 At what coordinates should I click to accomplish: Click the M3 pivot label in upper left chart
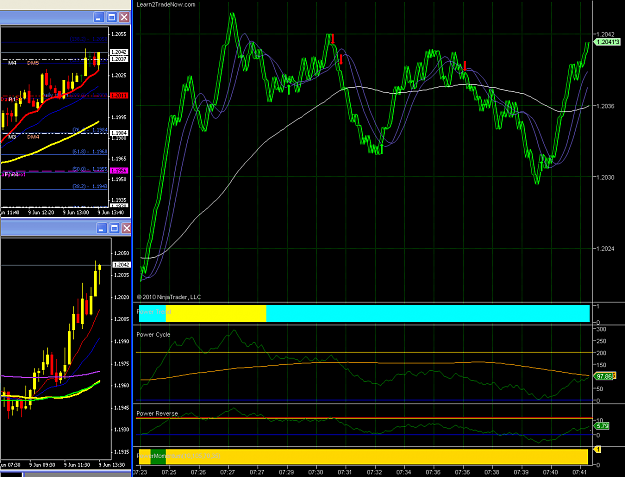pyautogui.click(x=12, y=137)
